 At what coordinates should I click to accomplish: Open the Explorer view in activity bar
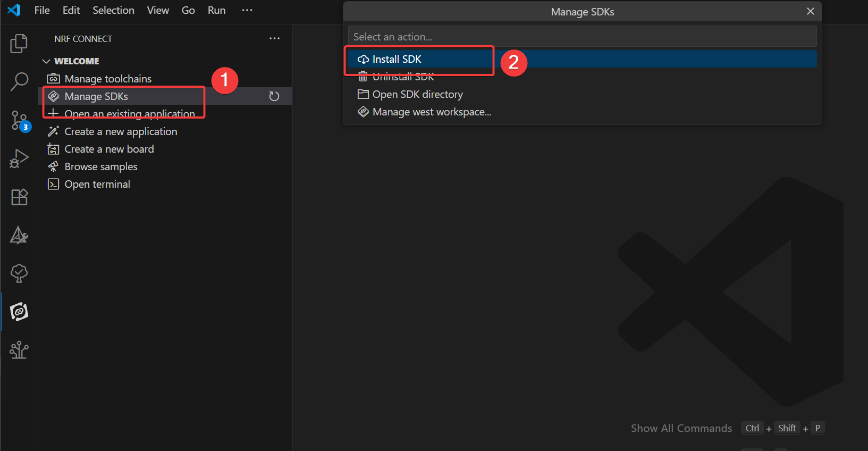coord(19,44)
